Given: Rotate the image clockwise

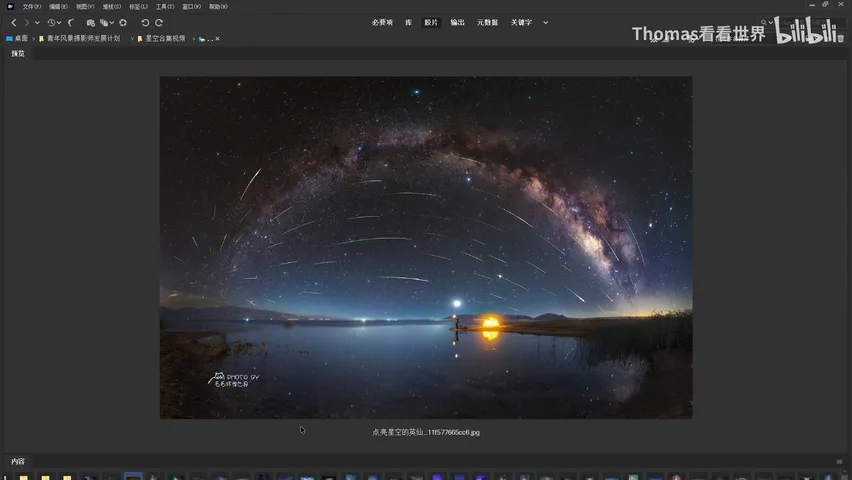Looking at the screenshot, I should point(159,23).
